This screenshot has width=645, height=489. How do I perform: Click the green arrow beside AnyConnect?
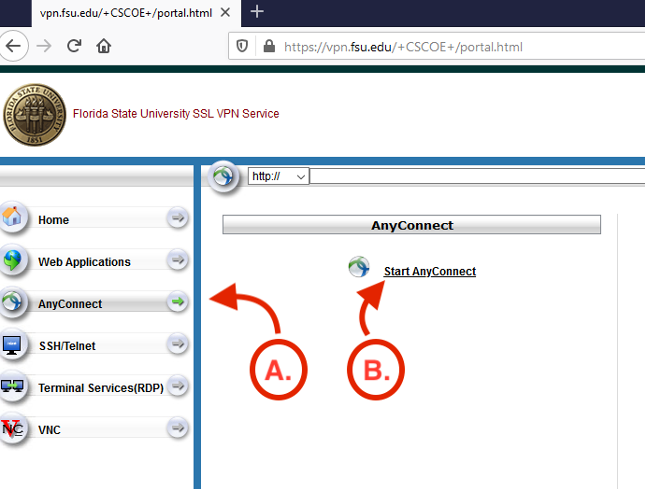(x=177, y=302)
